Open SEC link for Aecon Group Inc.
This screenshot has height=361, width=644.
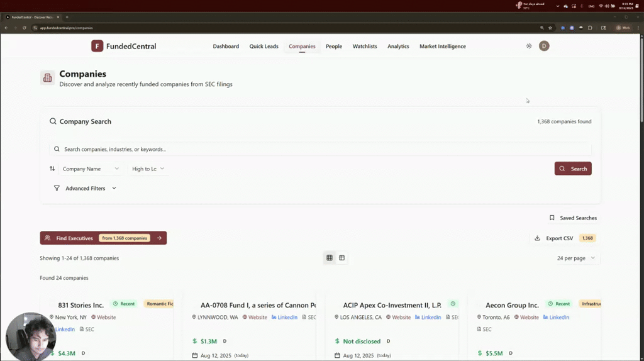point(484,329)
